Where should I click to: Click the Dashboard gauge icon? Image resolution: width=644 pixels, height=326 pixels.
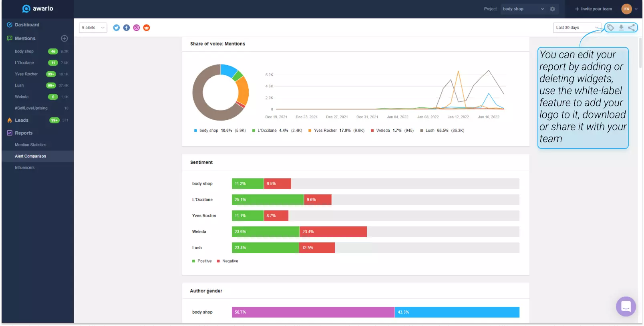coord(10,25)
